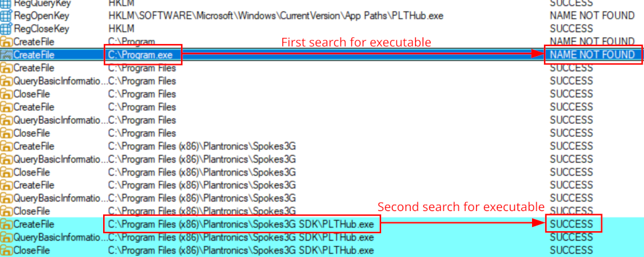Click NAME NOT FOUND result for C:\Program.exe
The width and height of the screenshot is (644, 257).
pos(592,55)
